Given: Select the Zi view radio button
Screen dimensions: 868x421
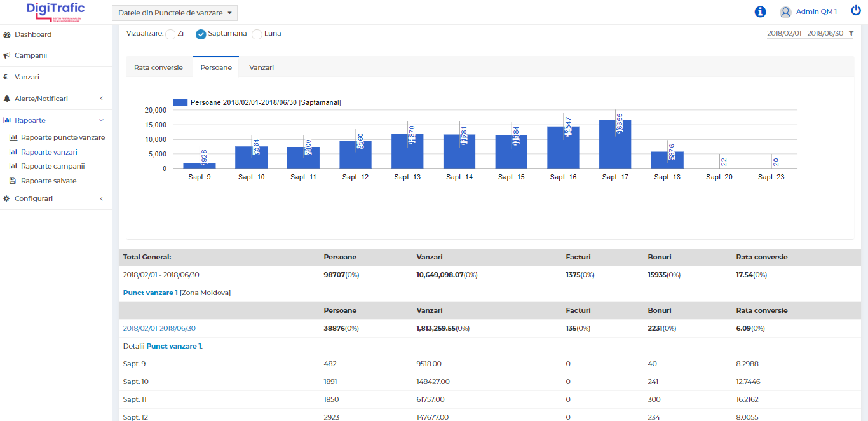Looking at the screenshot, I should point(170,34).
